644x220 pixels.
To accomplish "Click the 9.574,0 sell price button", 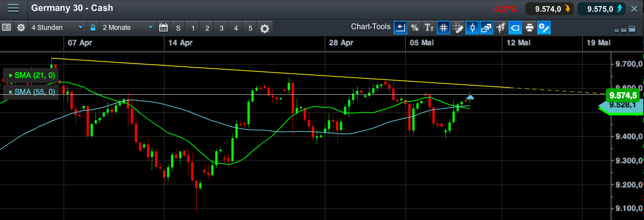I will tap(549, 9).
